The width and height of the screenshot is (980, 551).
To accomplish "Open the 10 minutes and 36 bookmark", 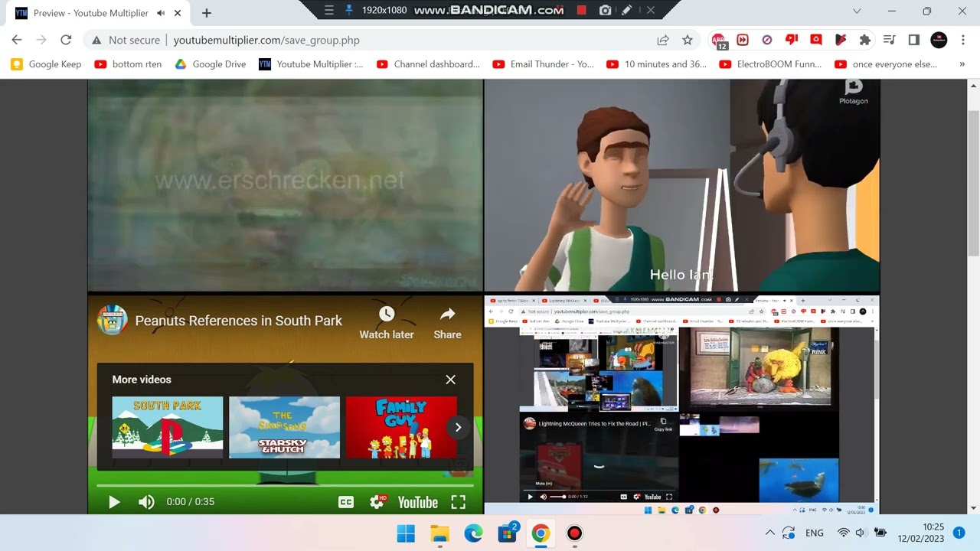I will click(657, 64).
